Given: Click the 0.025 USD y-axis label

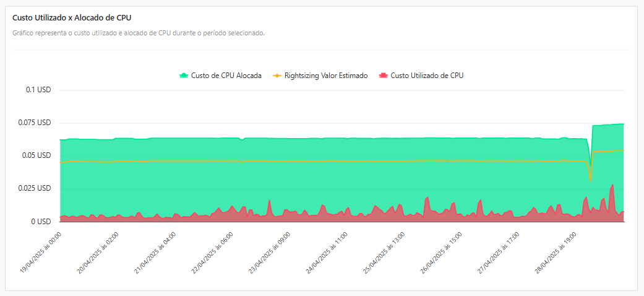Looking at the screenshot, I should (x=36, y=188).
